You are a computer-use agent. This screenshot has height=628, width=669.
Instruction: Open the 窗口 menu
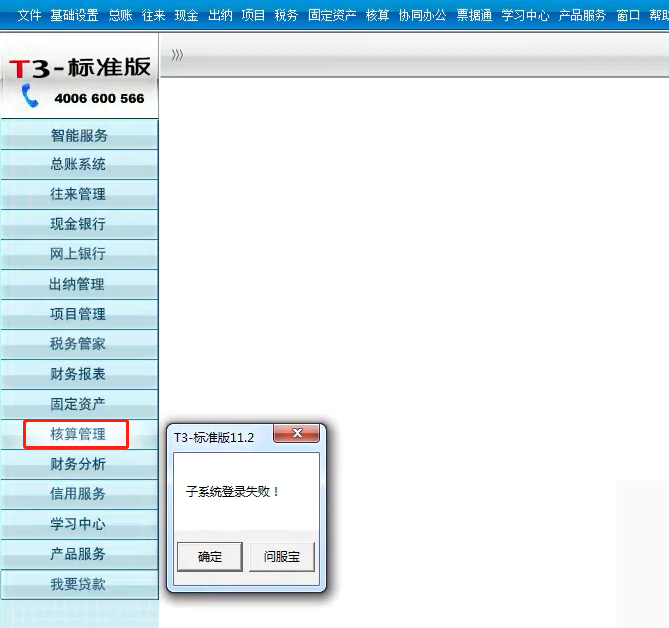pos(628,15)
